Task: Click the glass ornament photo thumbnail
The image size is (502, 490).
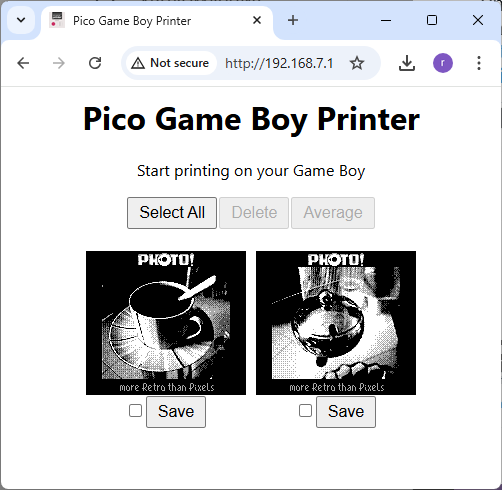Action: pyautogui.click(x=336, y=323)
